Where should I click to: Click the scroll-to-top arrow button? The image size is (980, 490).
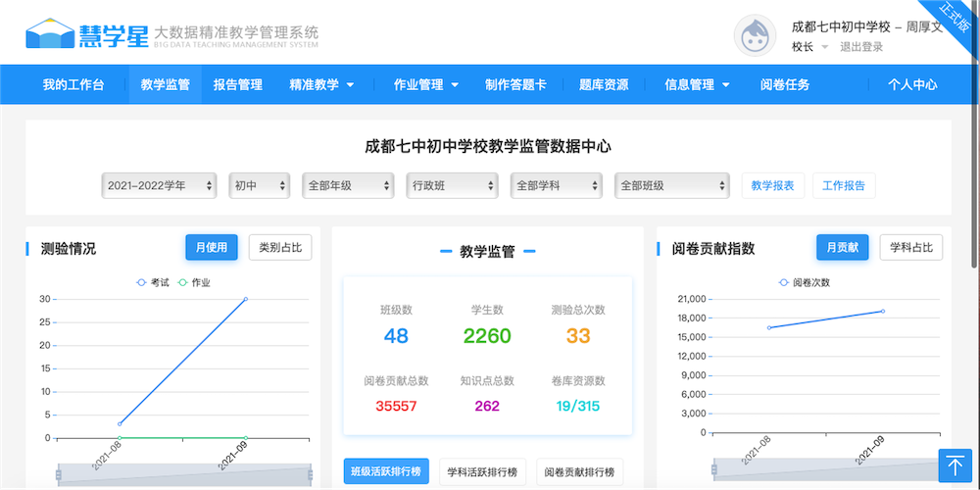tap(955, 465)
